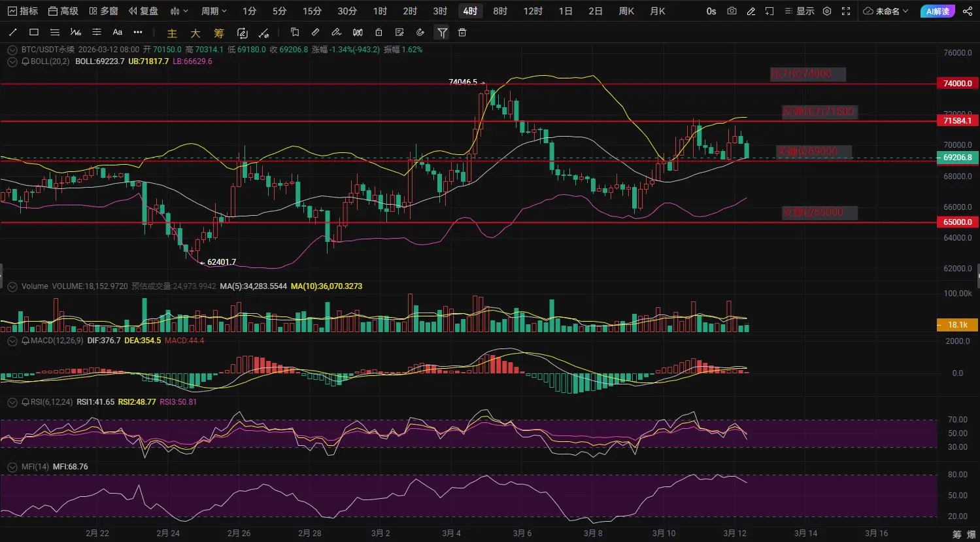Click the trash icon to delete drawings
This screenshot has height=542, width=980.
[462, 33]
